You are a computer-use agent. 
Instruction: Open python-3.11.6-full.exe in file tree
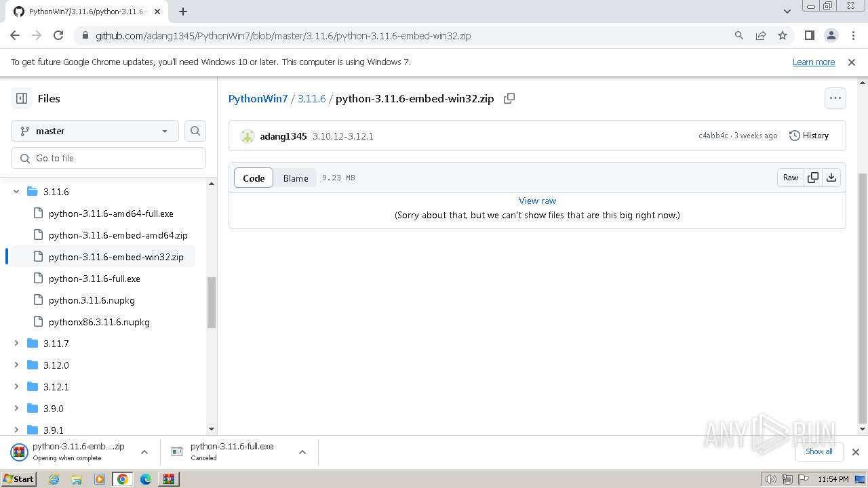tap(94, 279)
